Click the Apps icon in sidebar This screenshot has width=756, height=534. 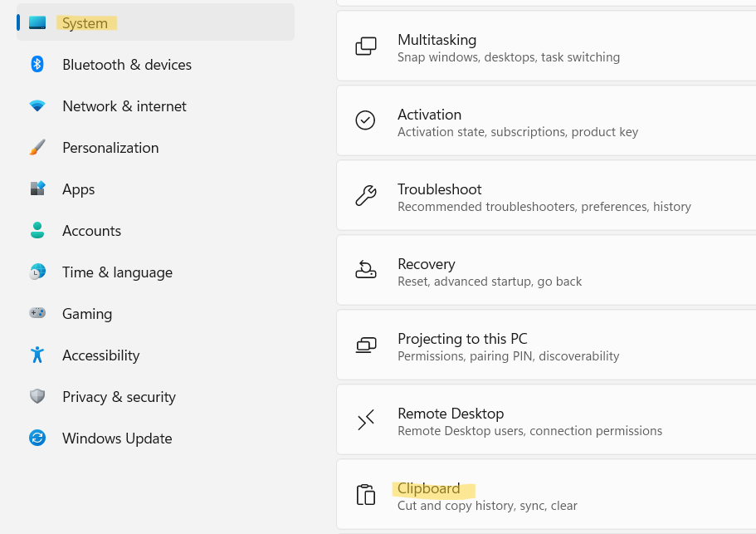point(37,189)
